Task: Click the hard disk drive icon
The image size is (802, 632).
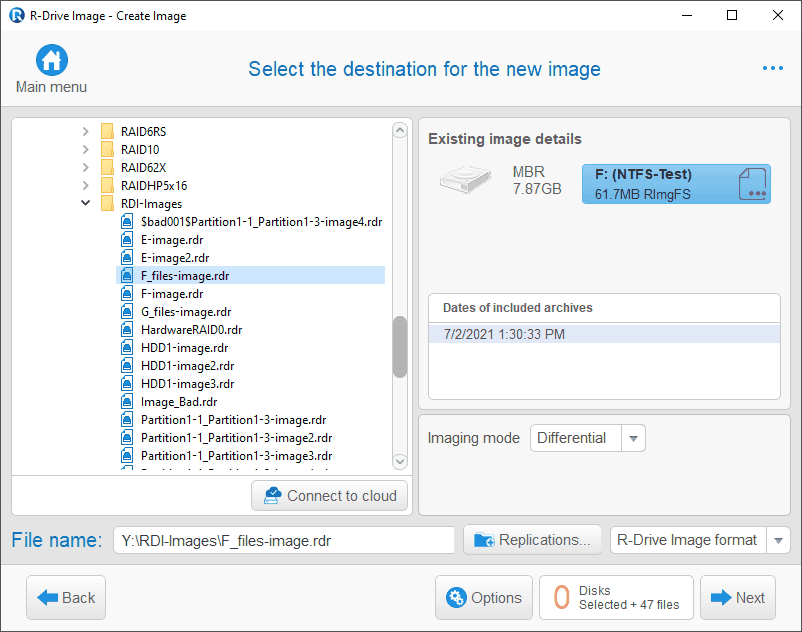Action: coord(465,179)
